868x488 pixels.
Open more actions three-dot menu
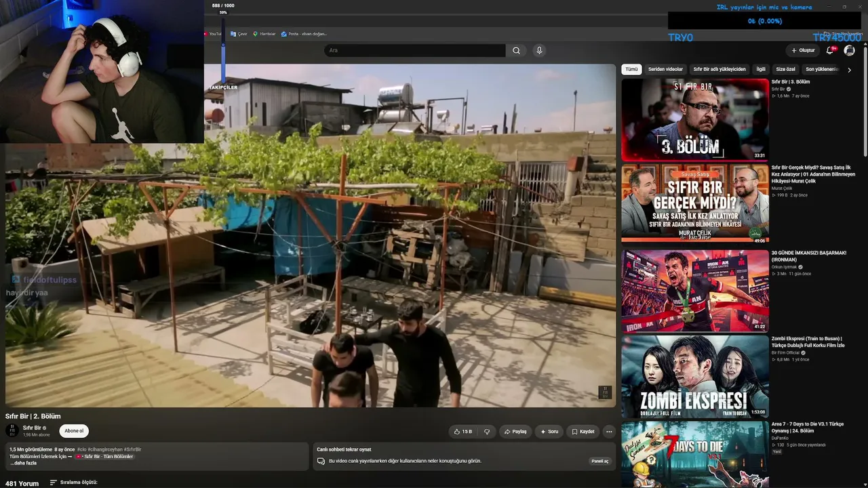(609, 431)
